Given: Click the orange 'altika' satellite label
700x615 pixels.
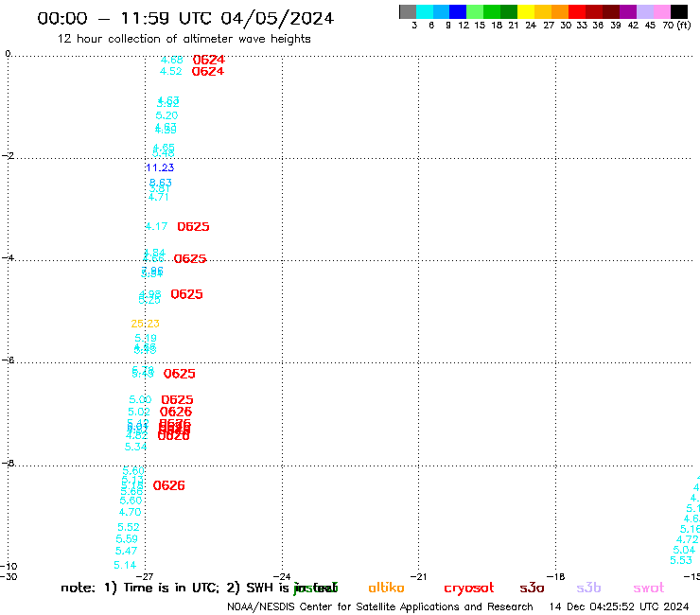Looking at the screenshot, I should (386, 588).
